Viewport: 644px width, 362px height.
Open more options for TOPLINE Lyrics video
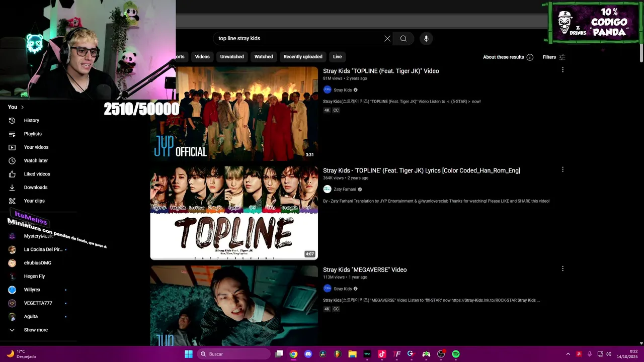[x=562, y=169]
